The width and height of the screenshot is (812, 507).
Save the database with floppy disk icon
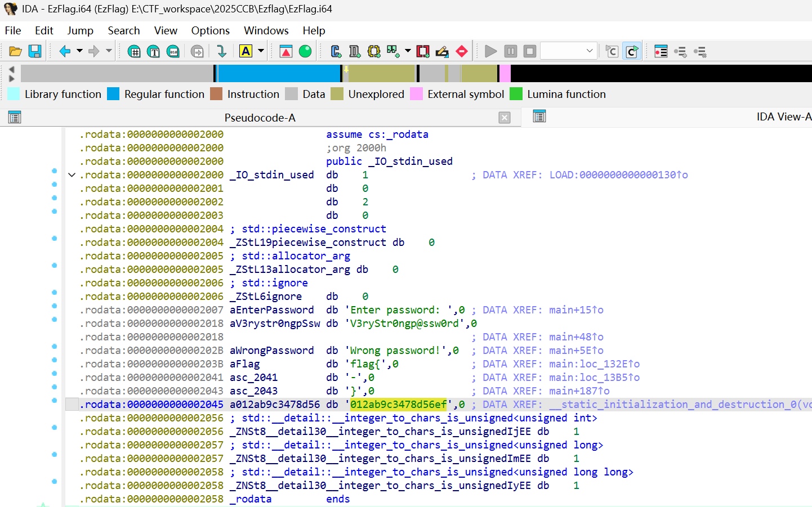click(x=35, y=52)
